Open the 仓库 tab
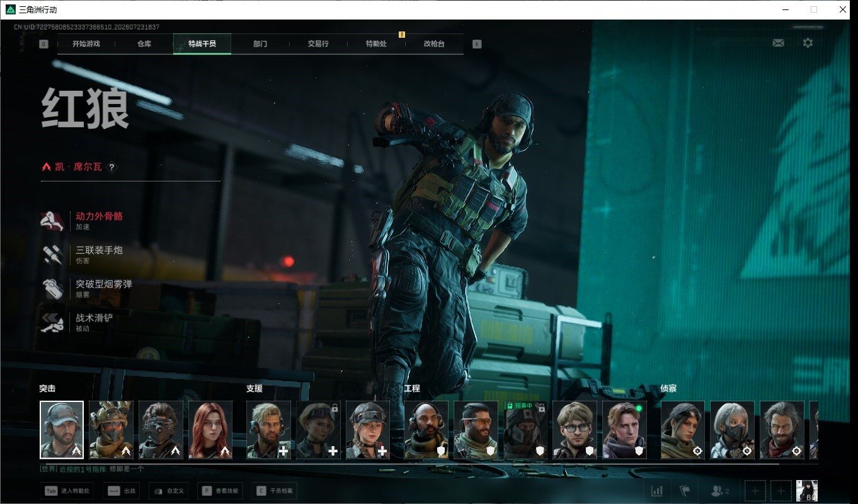The image size is (858, 504). 144,44
